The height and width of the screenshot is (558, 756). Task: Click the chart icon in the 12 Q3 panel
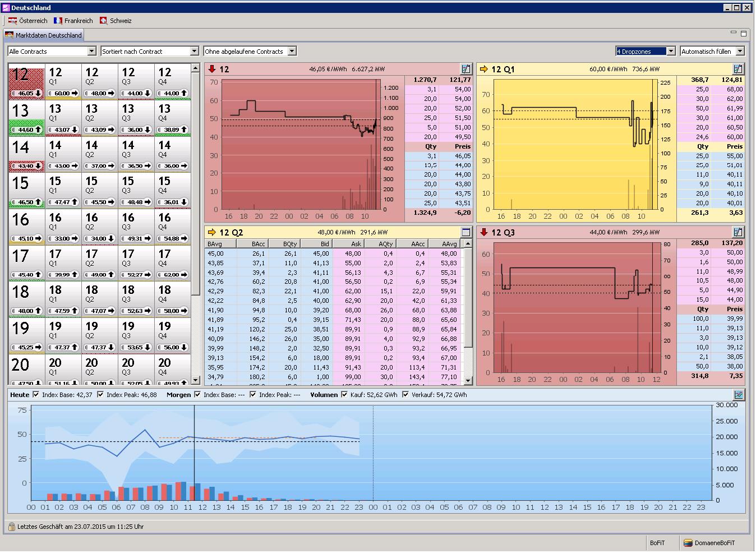[x=737, y=232]
